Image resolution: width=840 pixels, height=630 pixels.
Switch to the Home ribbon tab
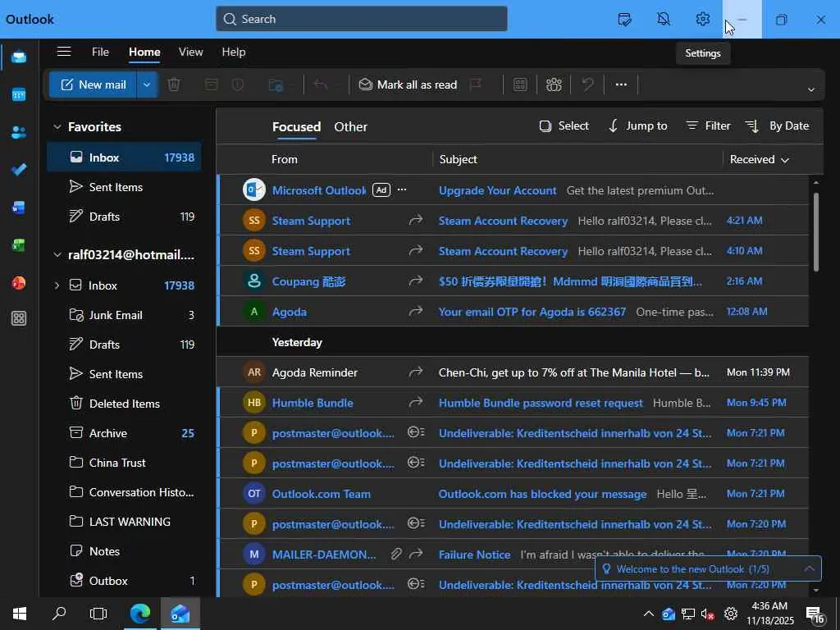pos(144,52)
